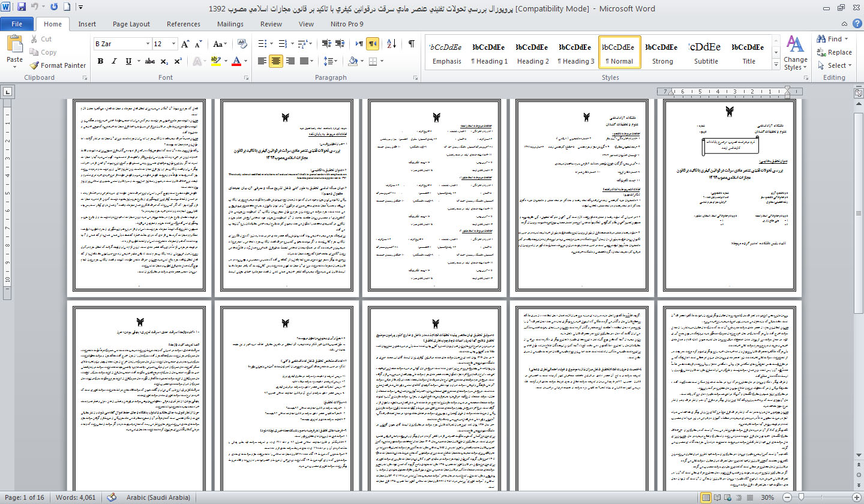The height and width of the screenshot is (504, 864).
Task: Toggle Show/Hide paragraph marks
Action: pos(411,44)
